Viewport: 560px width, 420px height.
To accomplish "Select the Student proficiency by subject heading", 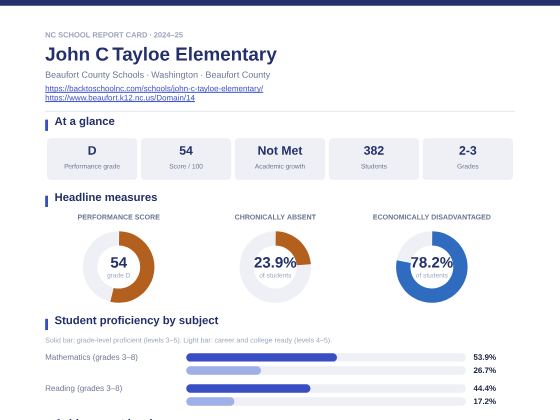I will tap(136, 320).
